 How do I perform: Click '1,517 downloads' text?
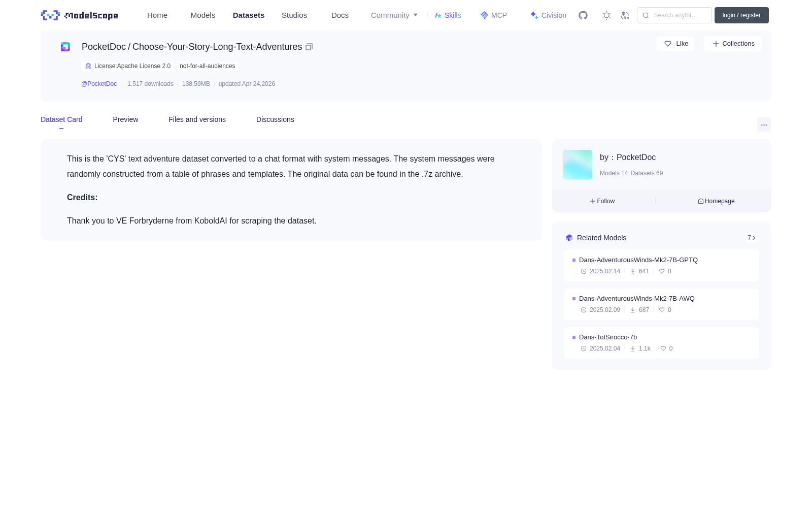150,84
